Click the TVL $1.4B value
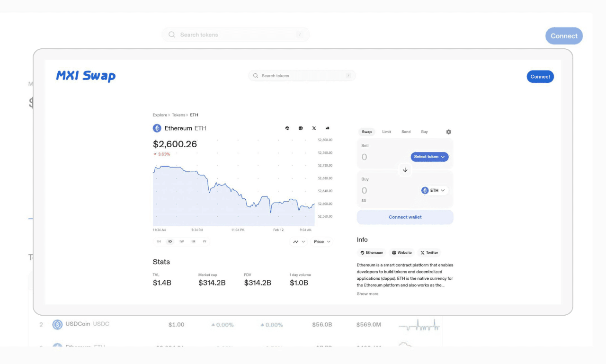606x364 pixels. click(x=162, y=283)
